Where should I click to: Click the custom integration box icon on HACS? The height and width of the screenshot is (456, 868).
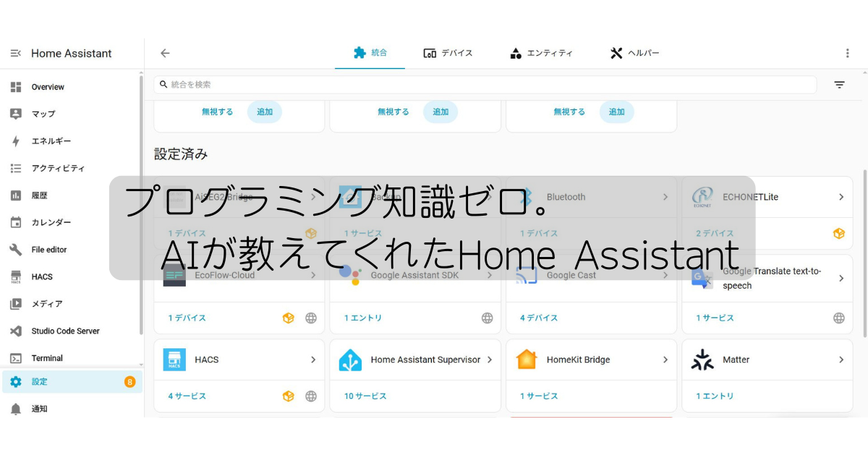pyautogui.click(x=289, y=396)
